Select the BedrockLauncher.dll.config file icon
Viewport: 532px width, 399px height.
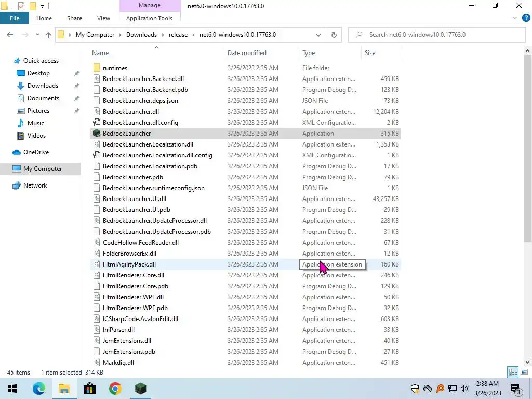(97, 123)
